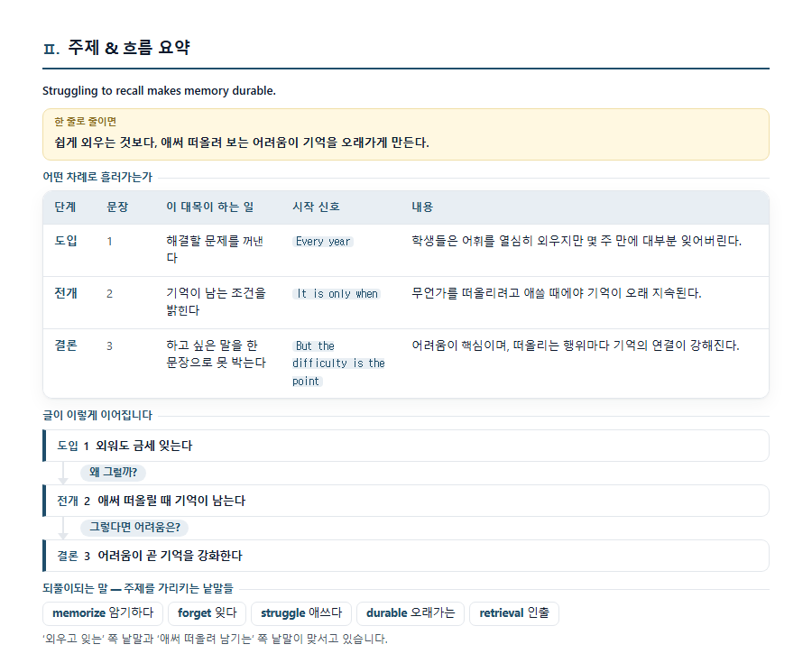
Task: Click the 'memorize 암기하다' keyword chip
Action: (x=103, y=613)
